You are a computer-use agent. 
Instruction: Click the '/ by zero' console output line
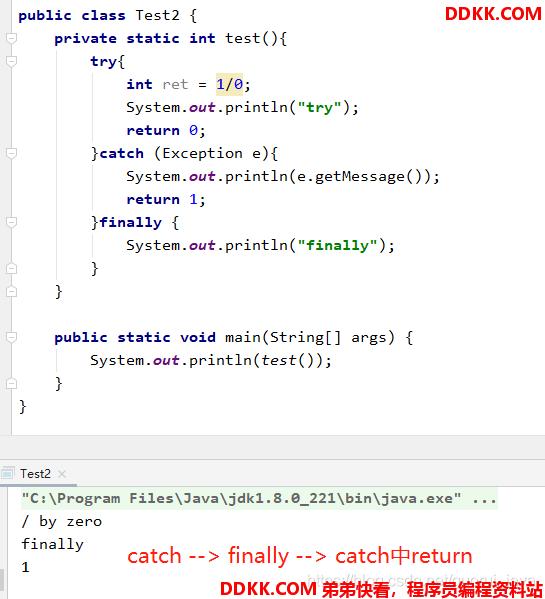[x=61, y=521]
